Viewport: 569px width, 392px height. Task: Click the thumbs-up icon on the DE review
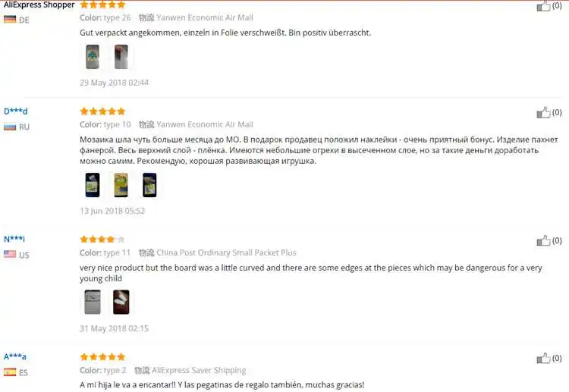coord(543,6)
